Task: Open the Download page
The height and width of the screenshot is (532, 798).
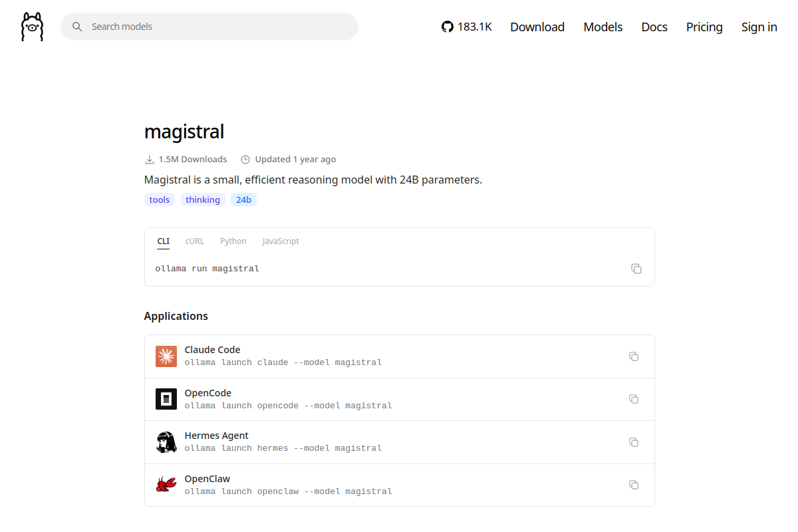Action: point(537,27)
